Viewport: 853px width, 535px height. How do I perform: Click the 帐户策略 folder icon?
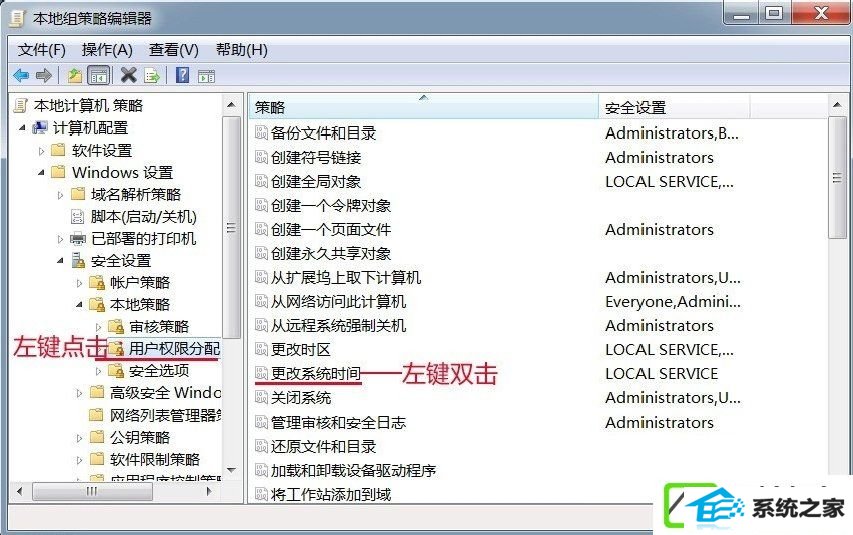(x=97, y=282)
